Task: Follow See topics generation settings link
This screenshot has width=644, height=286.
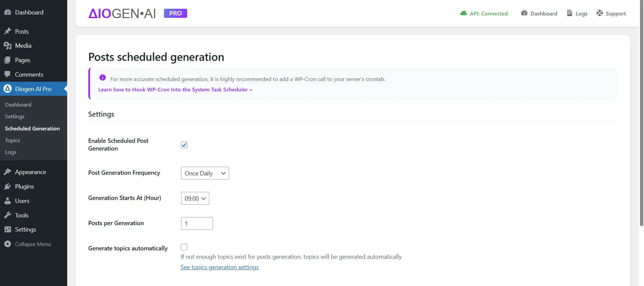Action: point(220,267)
